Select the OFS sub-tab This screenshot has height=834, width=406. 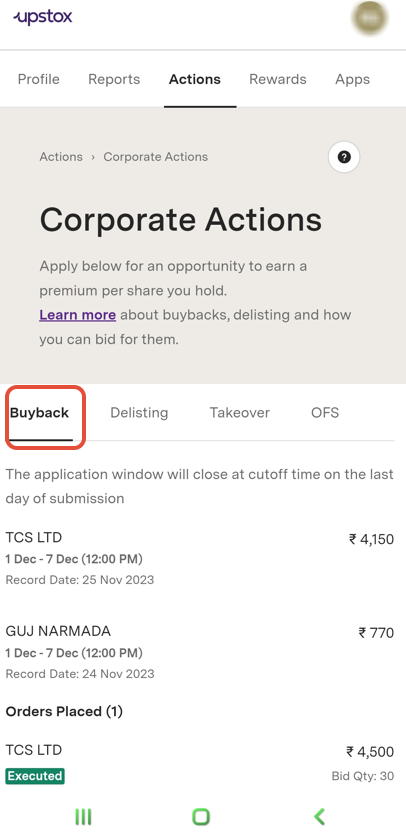(325, 413)
